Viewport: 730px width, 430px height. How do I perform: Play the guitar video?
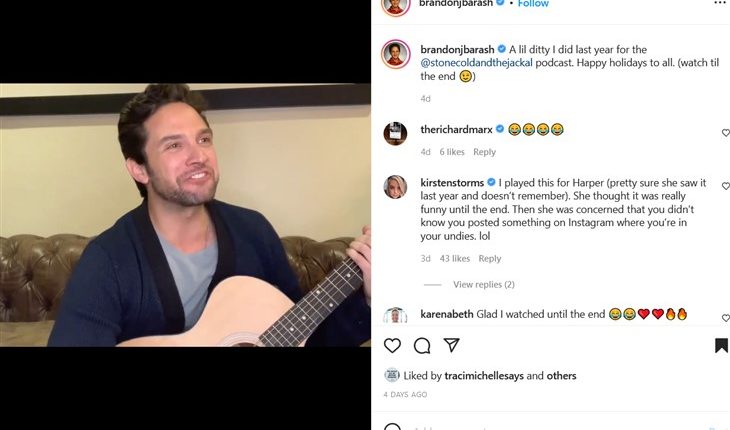tap(185, 215)
